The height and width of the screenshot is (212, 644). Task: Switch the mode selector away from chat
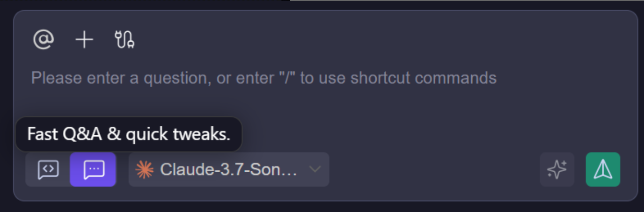(48, 169)
